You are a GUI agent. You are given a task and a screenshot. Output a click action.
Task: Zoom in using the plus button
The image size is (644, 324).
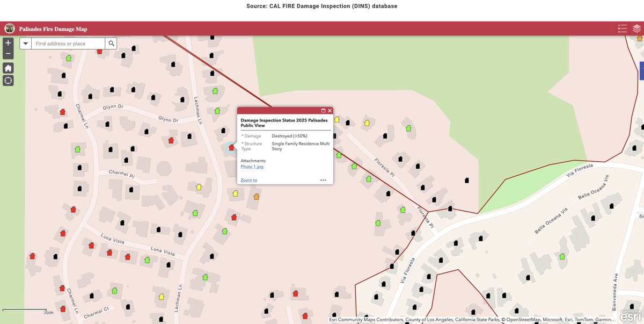[8, 42]
